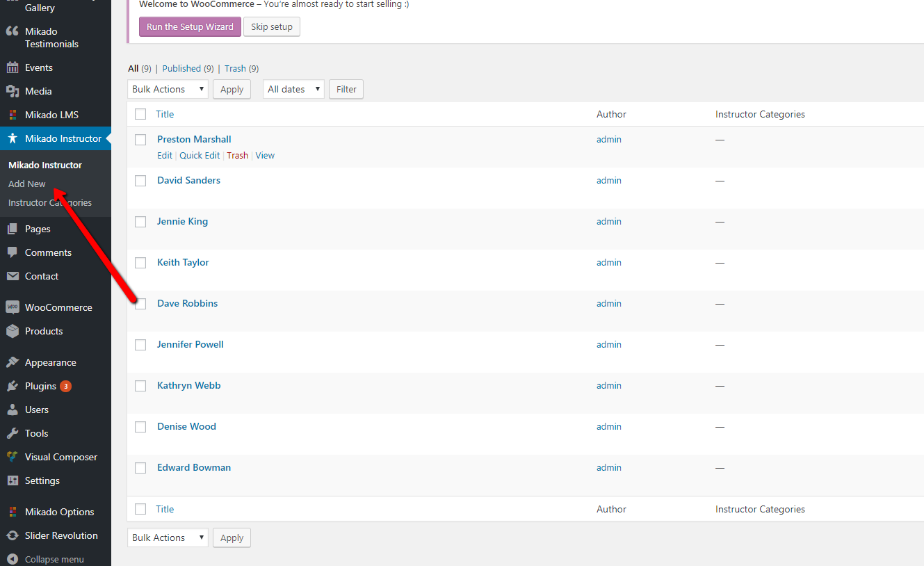Check the box for Edward Bowman
The image size is (924, 566).
[140, 468]
